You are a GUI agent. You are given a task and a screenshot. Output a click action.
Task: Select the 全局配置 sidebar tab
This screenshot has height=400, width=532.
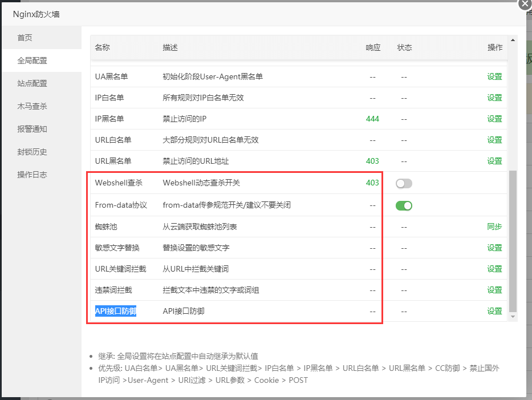[x=42, y=60]
